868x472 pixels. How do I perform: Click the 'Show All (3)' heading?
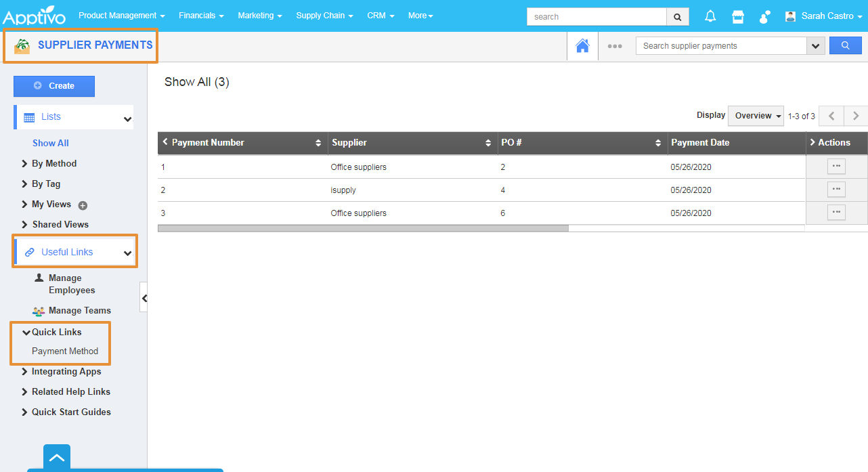pyautogui.click(x=197, y=82)
